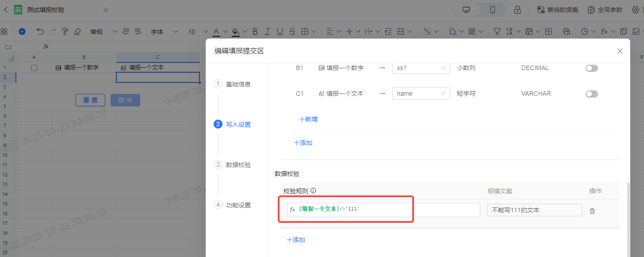
Task: Click the lock icon in header
Action: coord(517,10)
